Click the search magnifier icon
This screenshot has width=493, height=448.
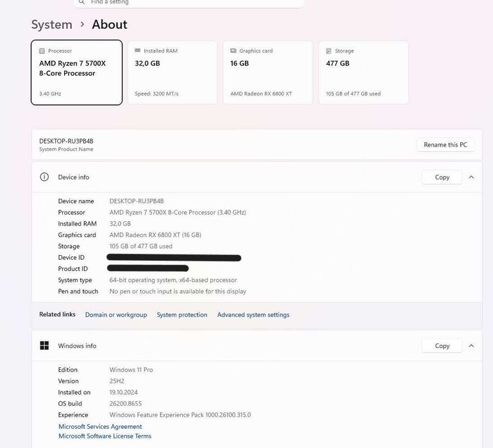[81, 2]
